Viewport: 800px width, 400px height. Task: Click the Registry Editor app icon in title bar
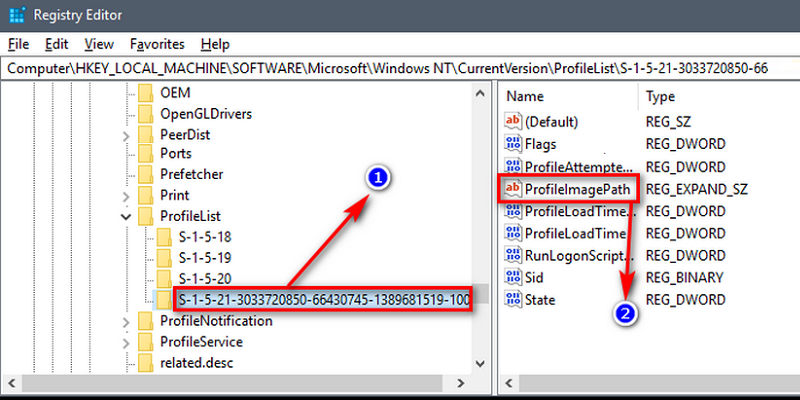coord(17,15)
